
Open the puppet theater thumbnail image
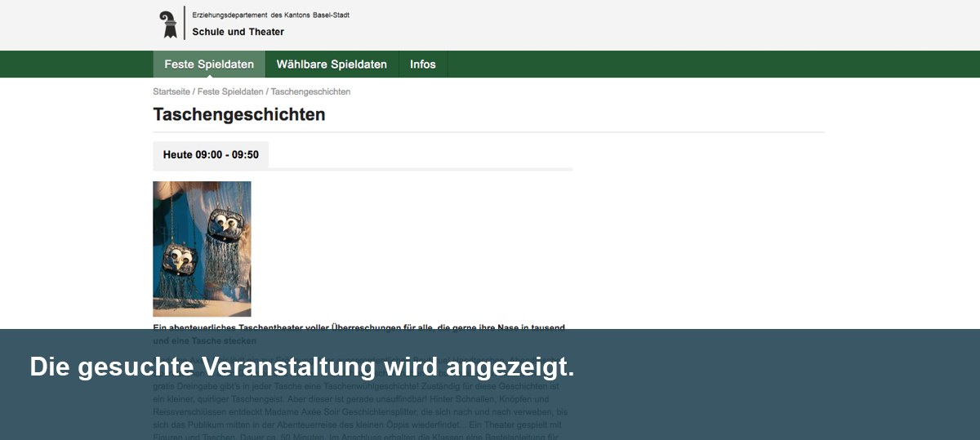click(x=202, y=248)
